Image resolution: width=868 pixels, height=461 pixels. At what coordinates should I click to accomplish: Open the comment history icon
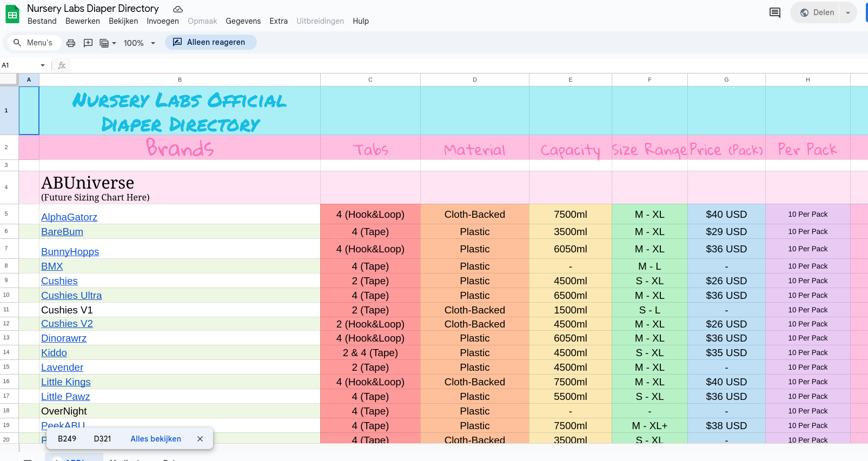[x=774, y=12]
